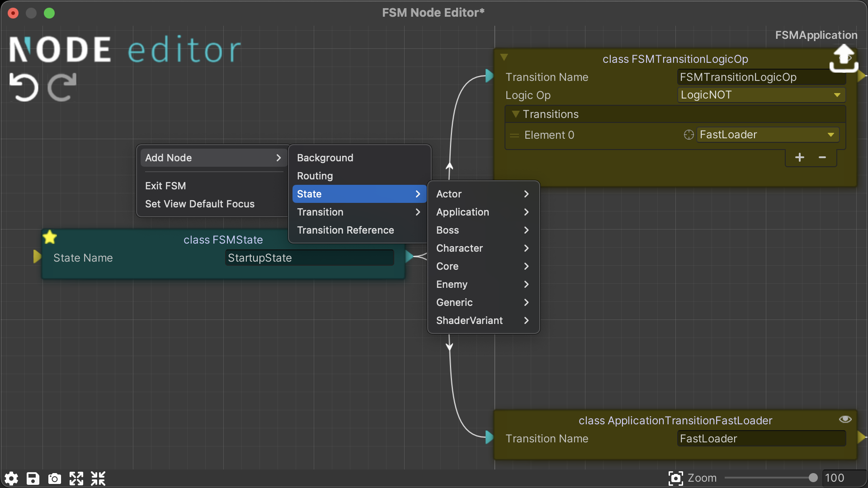Expand view using the maximize arrows icon
The width and height of the screenshot is (868, 488).
click(75, 478)
